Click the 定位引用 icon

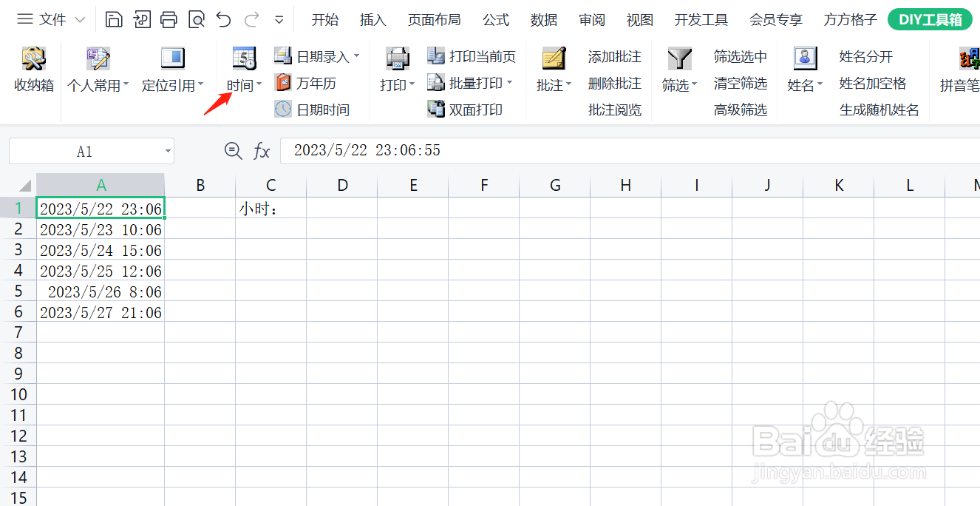click(x=172, y=58)
